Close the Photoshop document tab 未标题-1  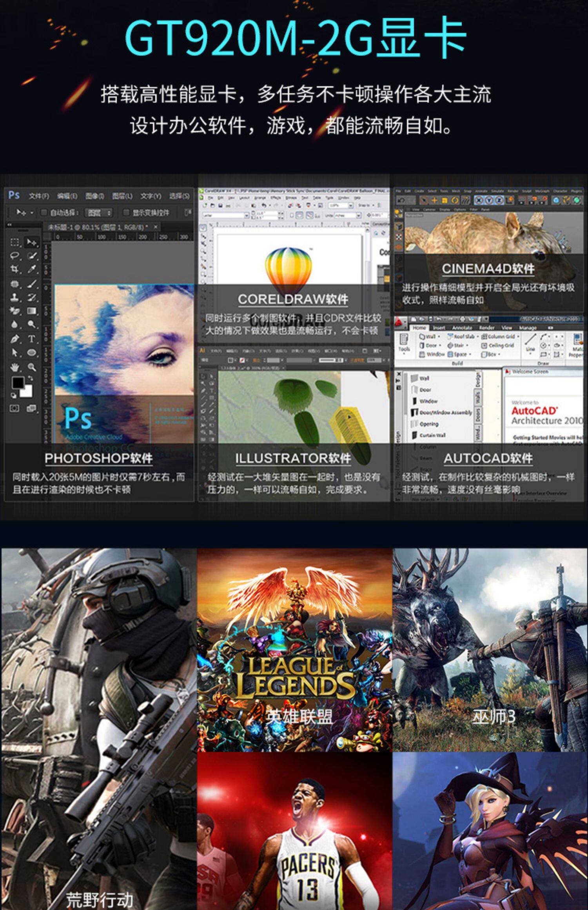pos(156,227)
